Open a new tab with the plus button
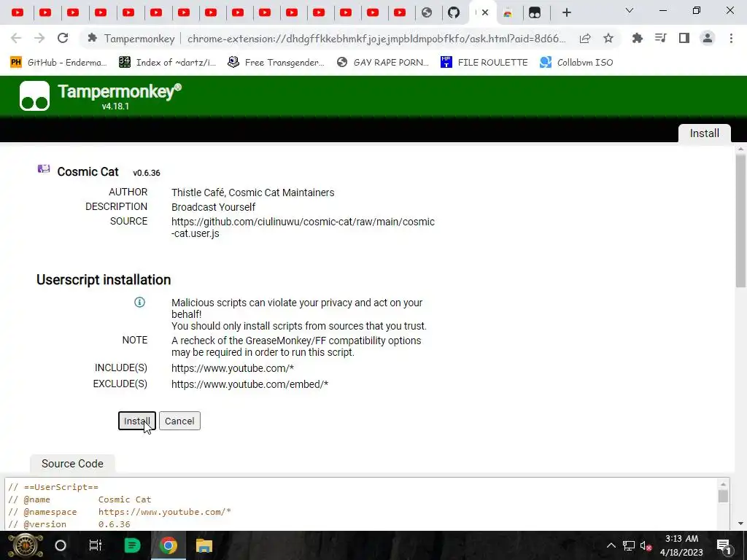 (x=566, y=13)
